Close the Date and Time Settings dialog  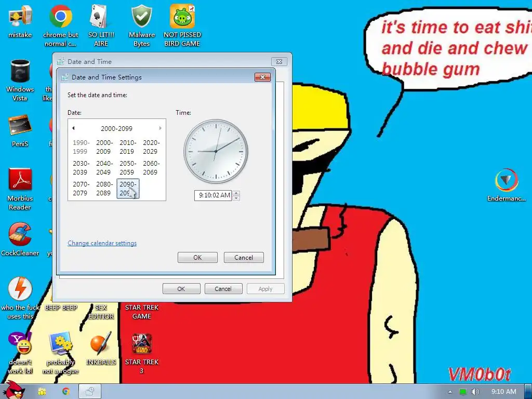pyautogui.click(x=262, y=77)
